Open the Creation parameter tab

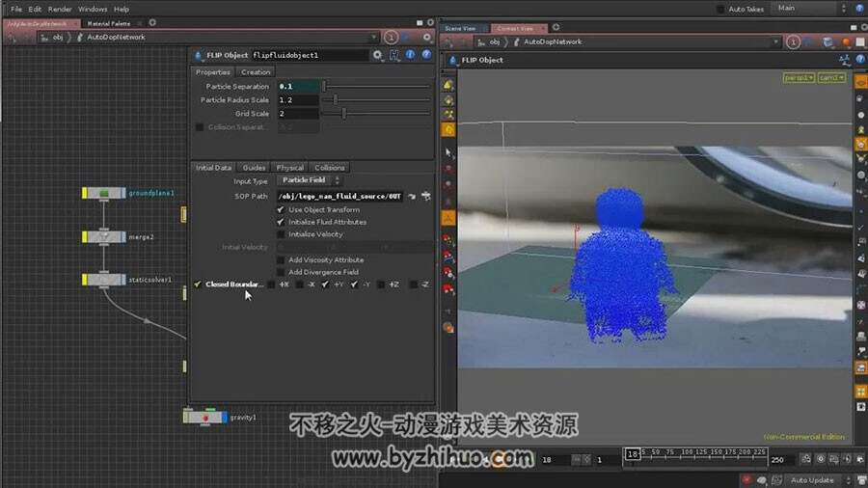256,72
